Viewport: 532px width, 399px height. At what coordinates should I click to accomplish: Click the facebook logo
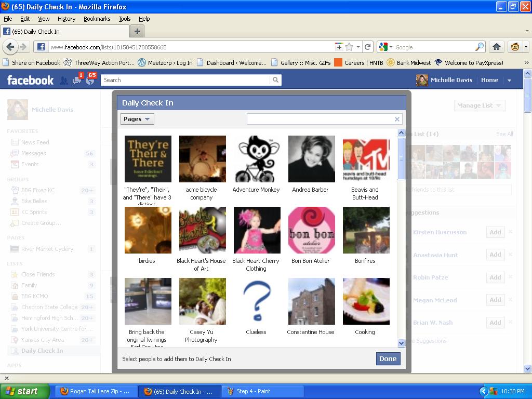coord(31,80)
